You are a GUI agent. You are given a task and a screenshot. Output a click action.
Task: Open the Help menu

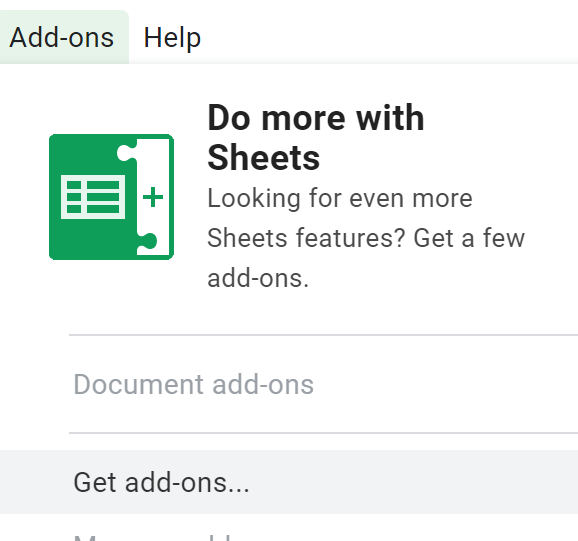(172, 38)
